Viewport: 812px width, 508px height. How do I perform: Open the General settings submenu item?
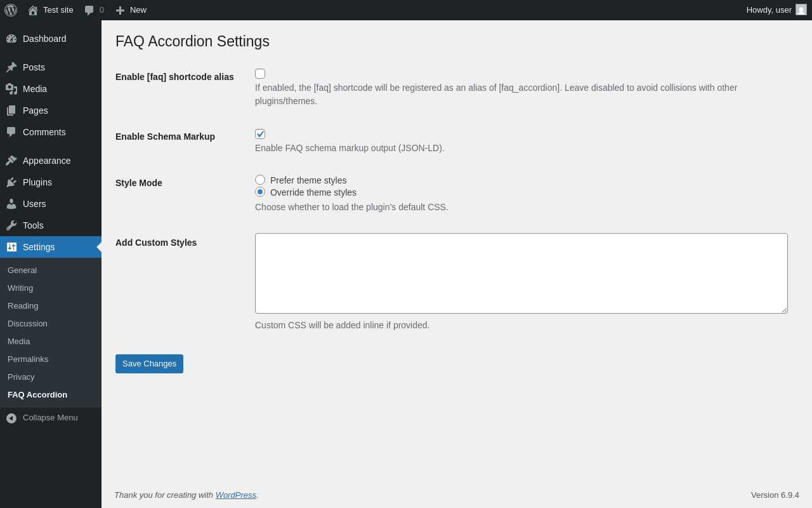22,270
